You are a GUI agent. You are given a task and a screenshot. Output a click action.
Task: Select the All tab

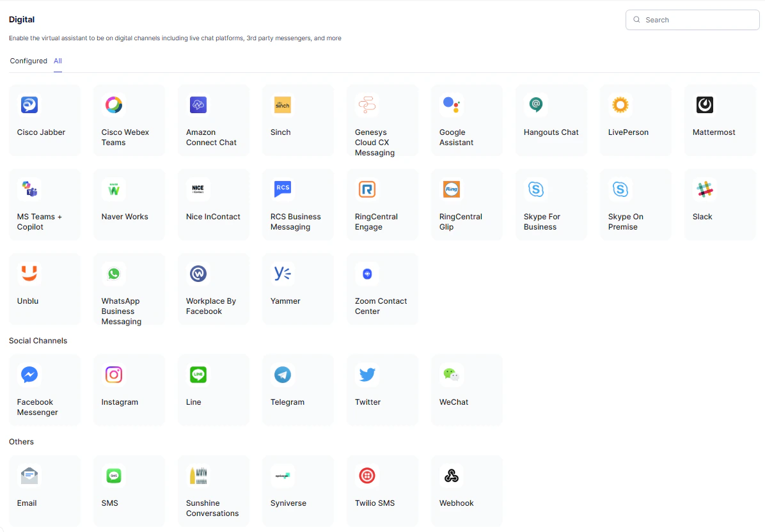coord(58,61)
